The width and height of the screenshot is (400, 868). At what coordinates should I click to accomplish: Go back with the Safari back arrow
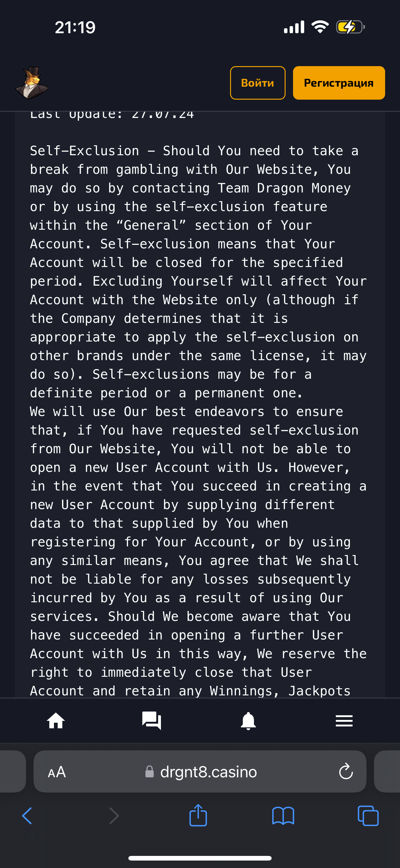pyautogui.click(x=27, y=816)
